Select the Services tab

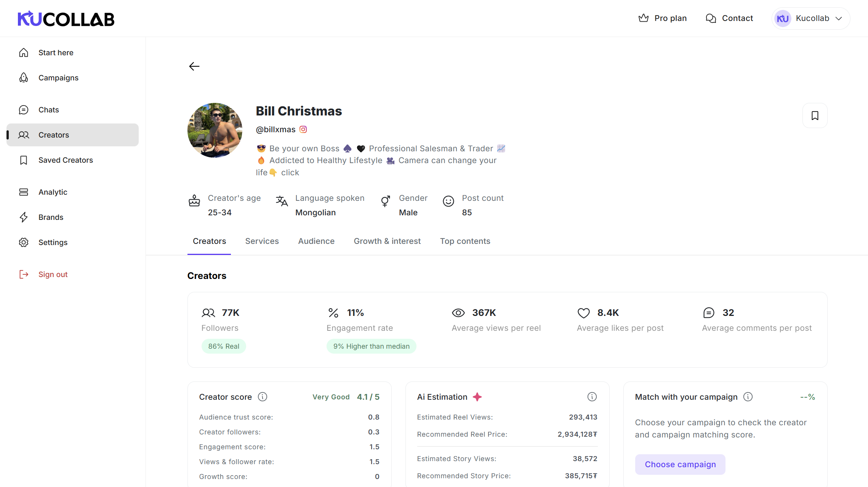tap(262, 241)
